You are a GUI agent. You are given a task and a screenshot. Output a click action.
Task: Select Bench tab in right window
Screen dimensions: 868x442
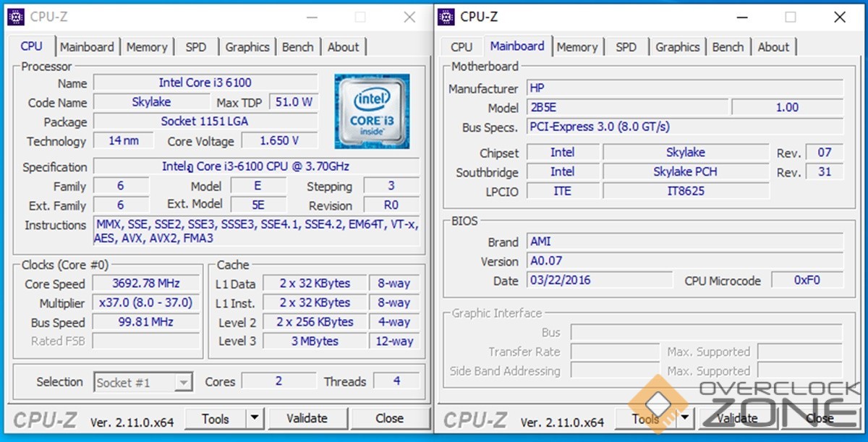pyautogui.click(x=728, y=47)
